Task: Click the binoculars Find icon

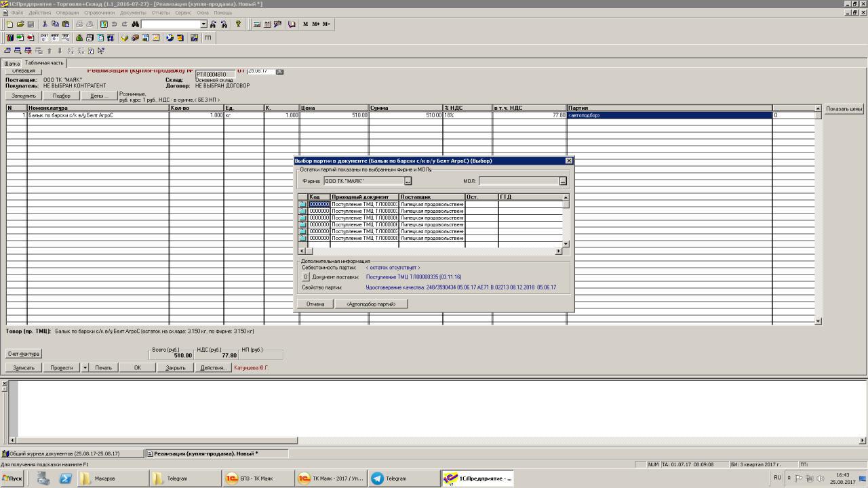Action: tap(135, 24)
